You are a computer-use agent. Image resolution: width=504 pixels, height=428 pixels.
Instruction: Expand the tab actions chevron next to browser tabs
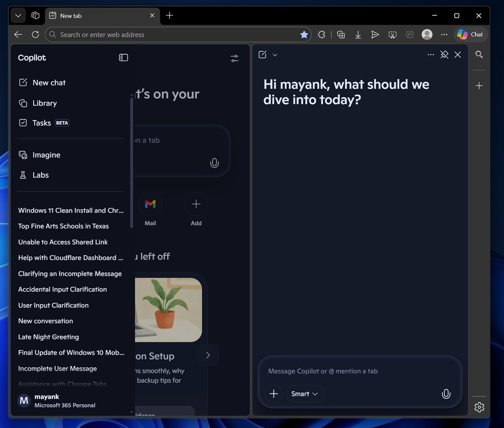point(18,16)
